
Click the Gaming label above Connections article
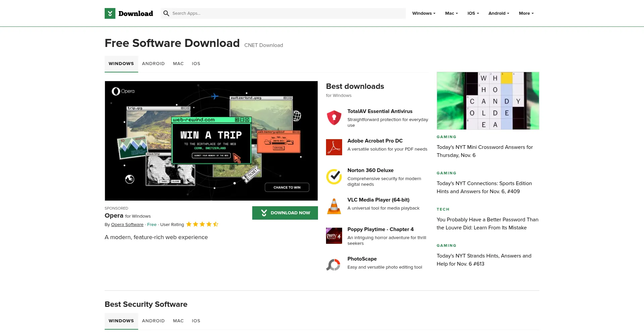(446, 173)
